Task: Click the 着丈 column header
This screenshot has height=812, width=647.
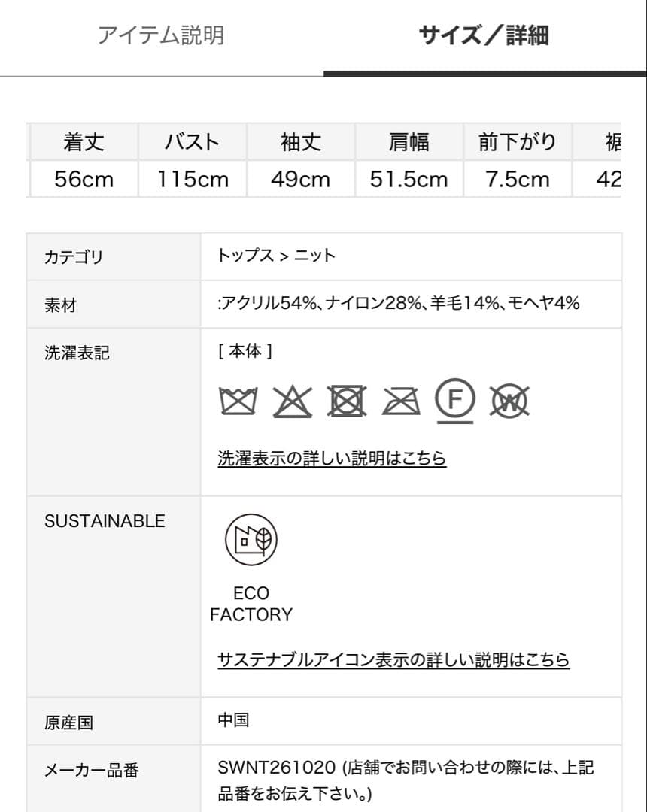Action: coord(83,141)
